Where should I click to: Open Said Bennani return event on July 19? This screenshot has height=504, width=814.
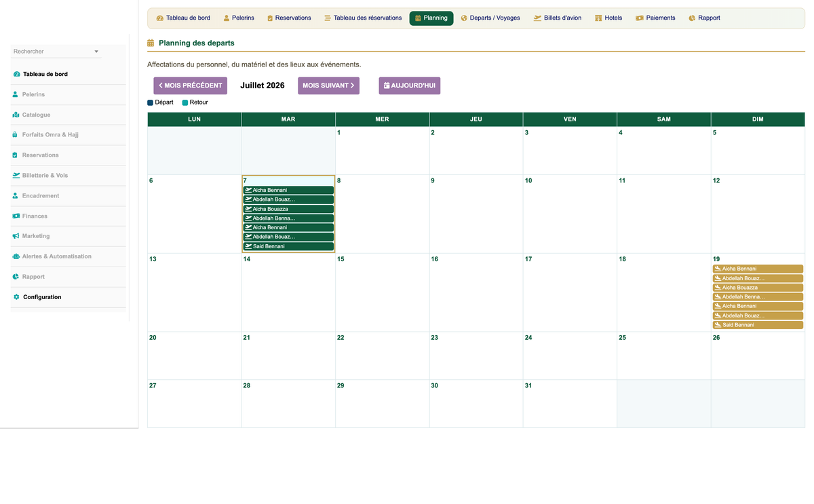click(x=758, y=325)
